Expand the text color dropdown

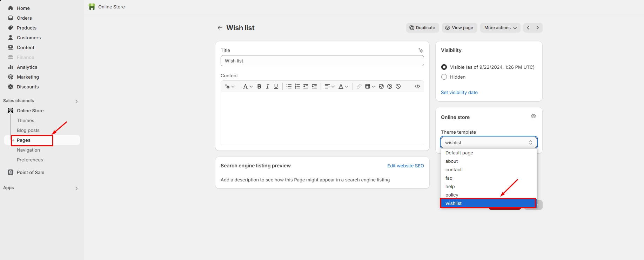[343, 86]
